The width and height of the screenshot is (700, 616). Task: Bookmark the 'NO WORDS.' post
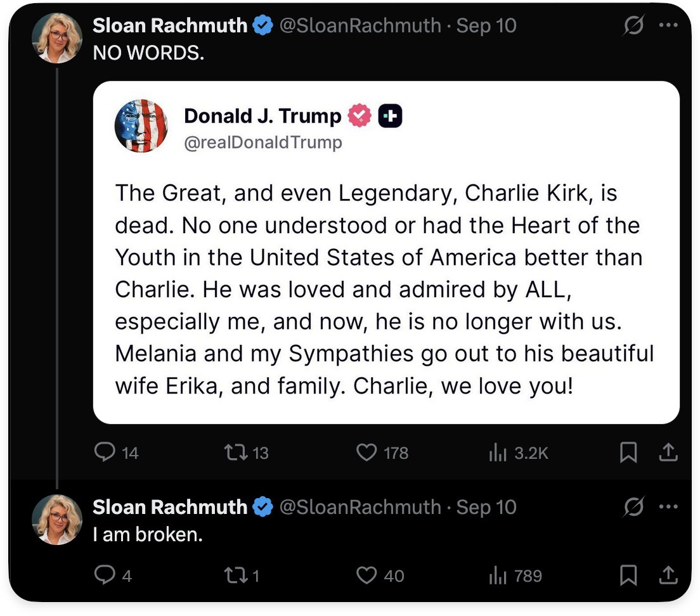point(628,452)
